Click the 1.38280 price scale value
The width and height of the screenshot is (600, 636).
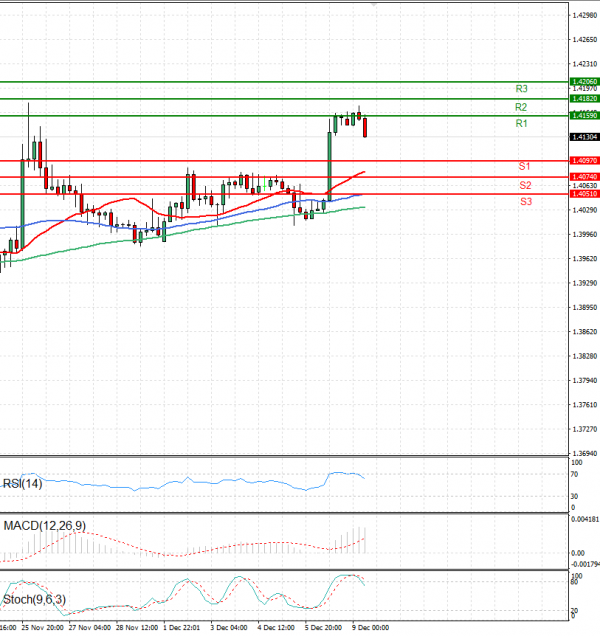pos(585,356)
